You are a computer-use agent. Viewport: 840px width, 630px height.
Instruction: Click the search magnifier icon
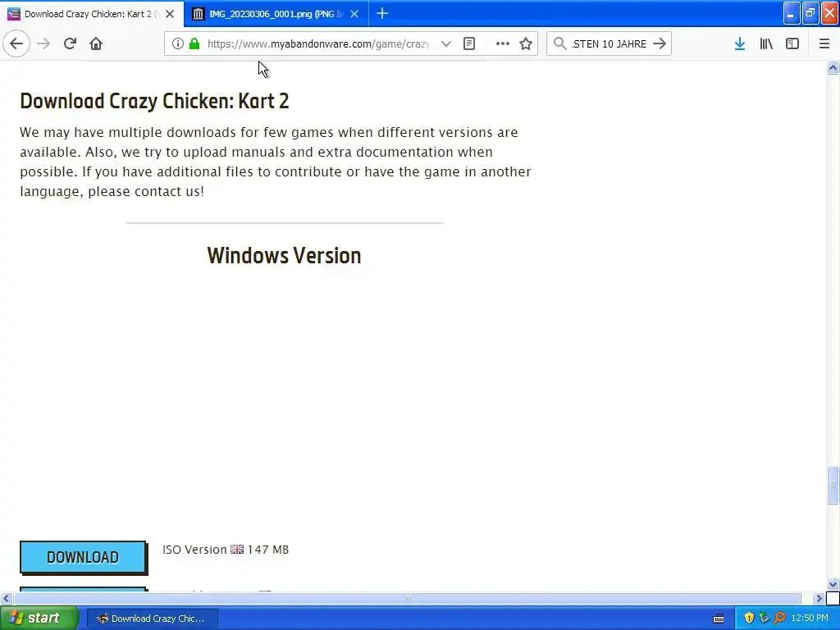(559, 43)
